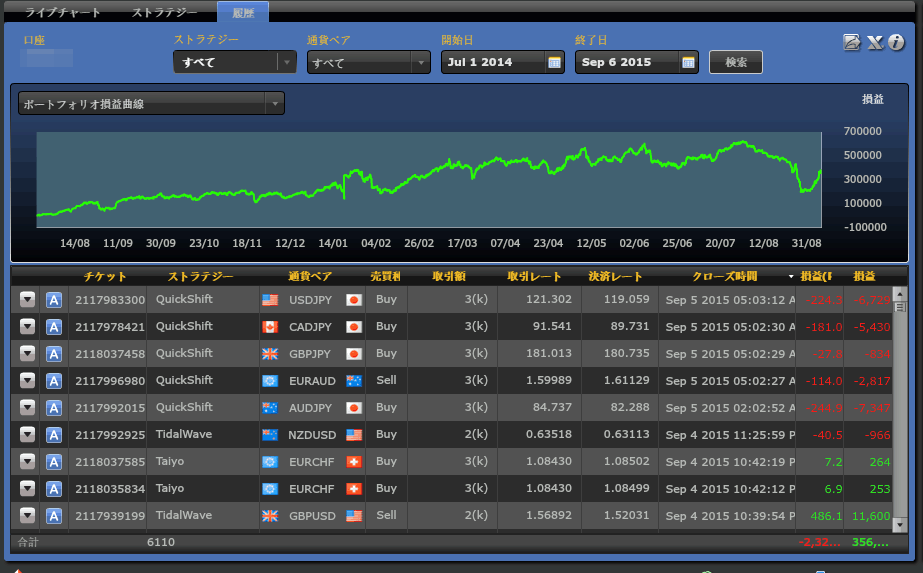
Task: Sort by チケット column header
Action: coord(105,276)
